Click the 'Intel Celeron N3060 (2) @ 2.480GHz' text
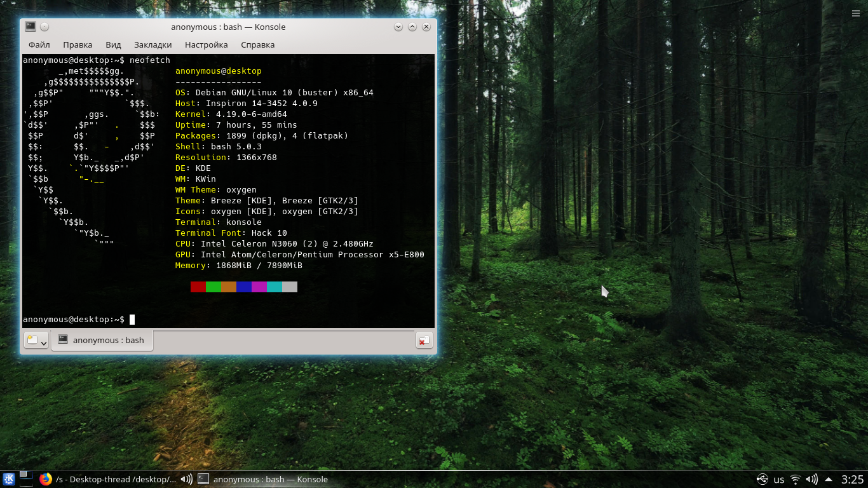This screenshot has width=868, height=488. point(287,243)
